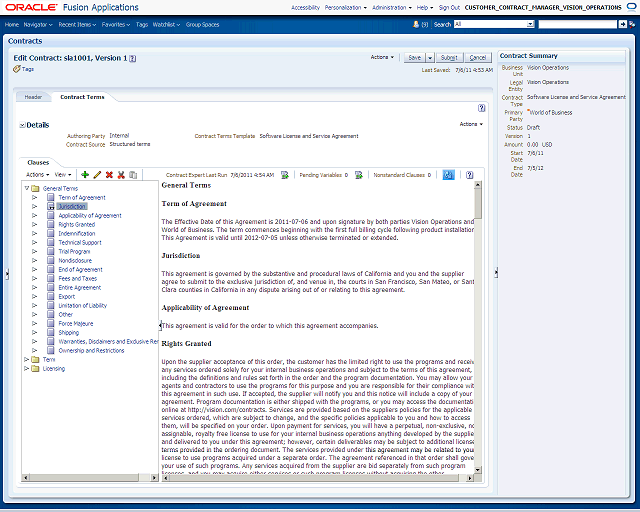Click icon next to Pending Variables count
This screenshot has width=640, height=512.
click(359, 175)
